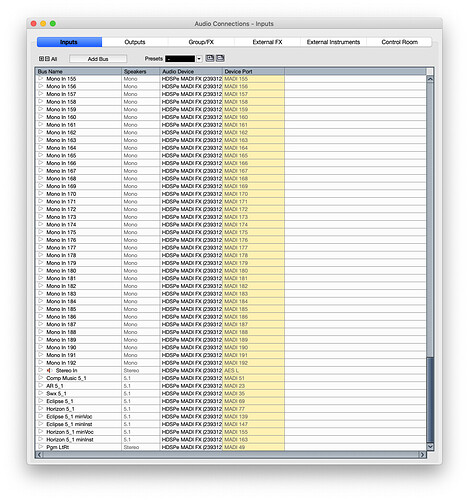Switch to the External FX tab
The width and height of the screenshot is (469, 500).
267,42
